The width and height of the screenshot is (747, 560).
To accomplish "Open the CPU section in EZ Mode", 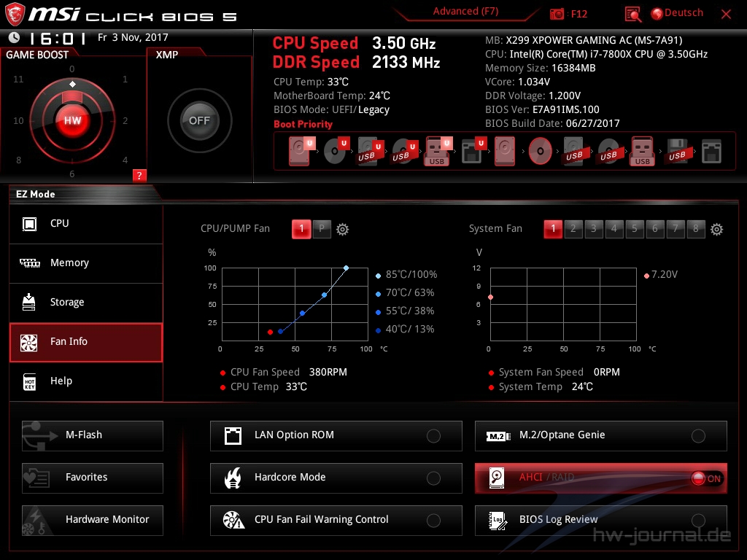I will (86, 224).
